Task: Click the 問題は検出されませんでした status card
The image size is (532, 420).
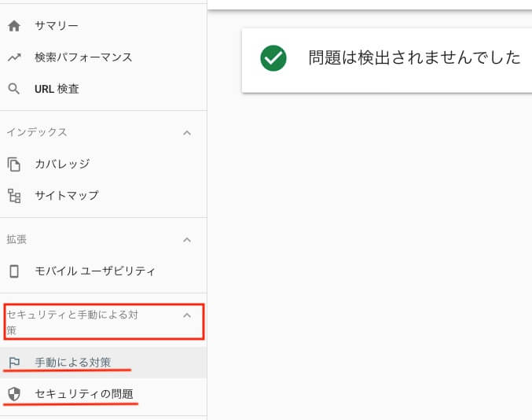Action: [387, 61]
